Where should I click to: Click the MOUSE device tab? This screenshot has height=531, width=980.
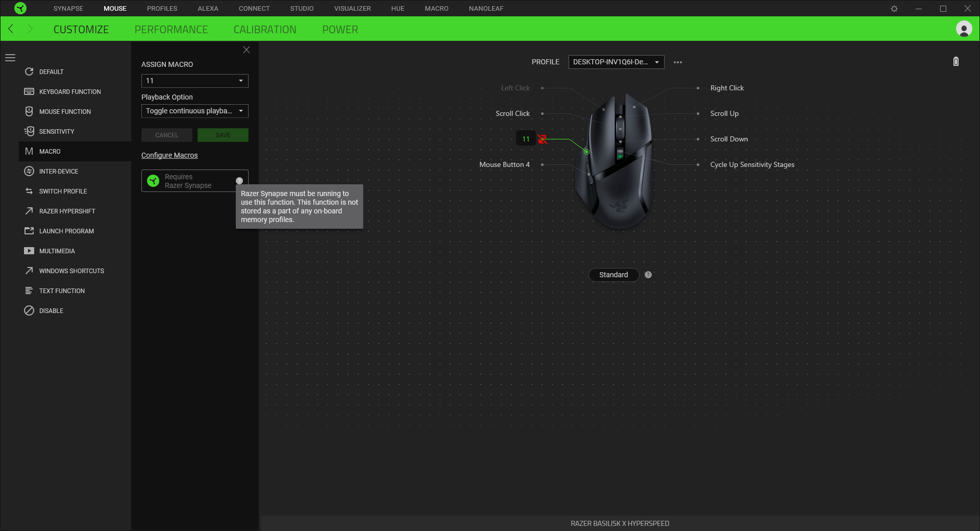coord(115,9)
